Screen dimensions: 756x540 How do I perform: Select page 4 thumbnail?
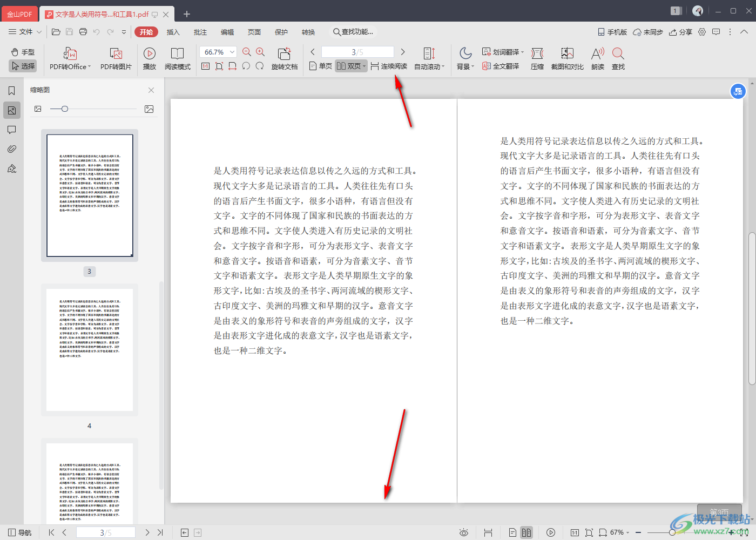pos(90,350)
